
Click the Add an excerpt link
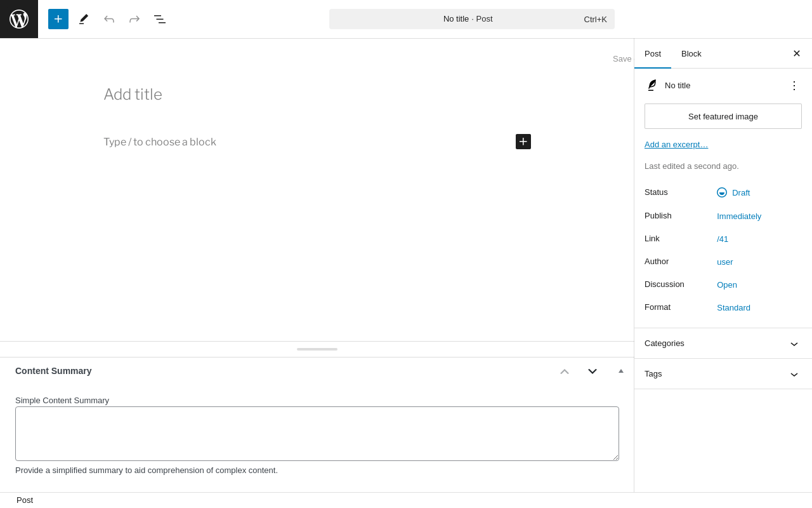tap(676, 144)
